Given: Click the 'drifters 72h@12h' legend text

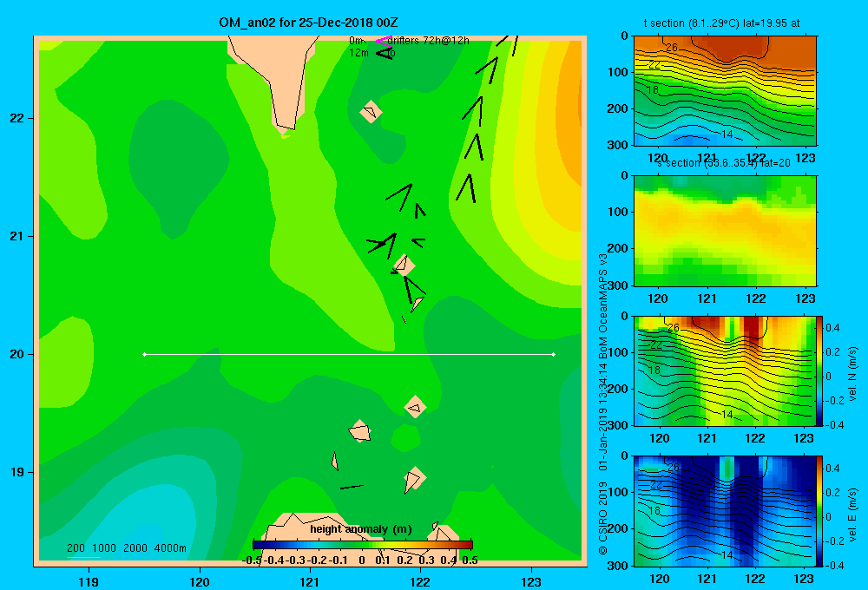Looking at the screenshot, I should coord(429,41).
